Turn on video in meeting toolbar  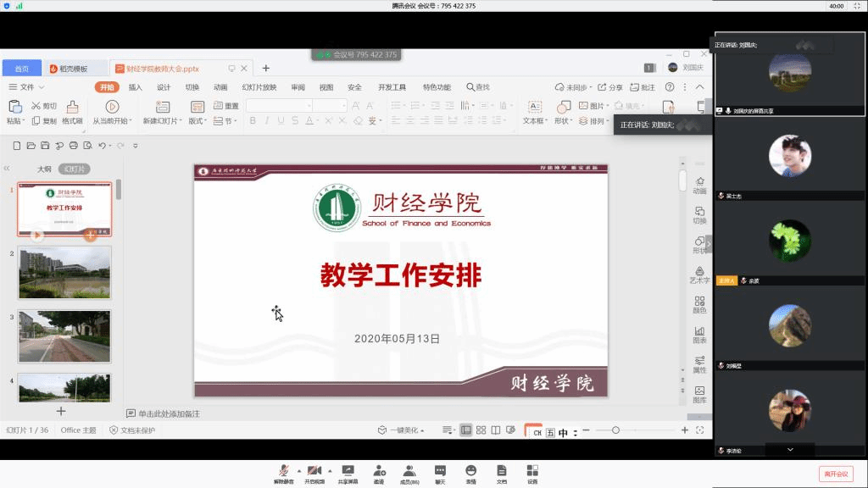pyautogui.click(x=314, y=471)
